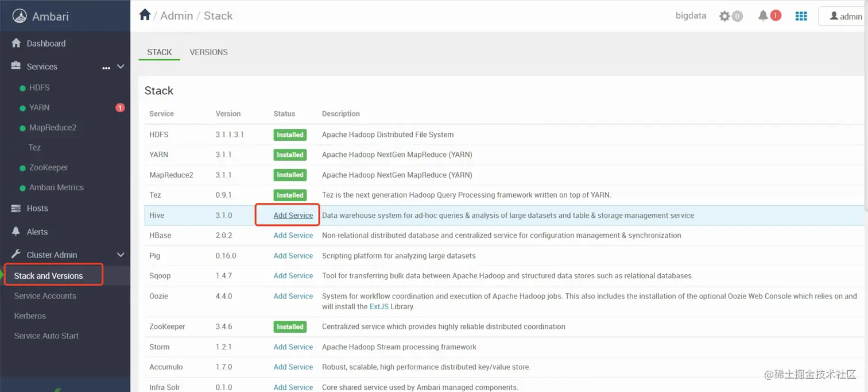Image resolution: width=868 pixels, height=392 pixels.
Task: Open Service Accounts page
Action: (45, 295)
